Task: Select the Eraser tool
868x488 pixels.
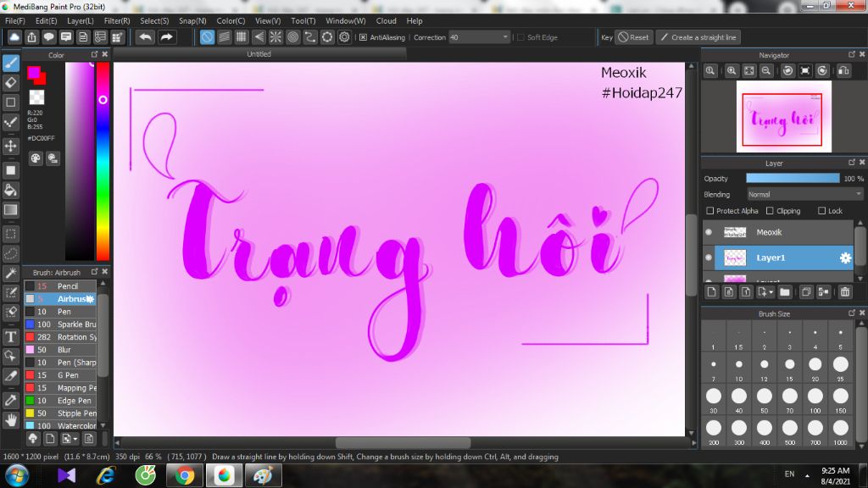Action: [10, 82]
